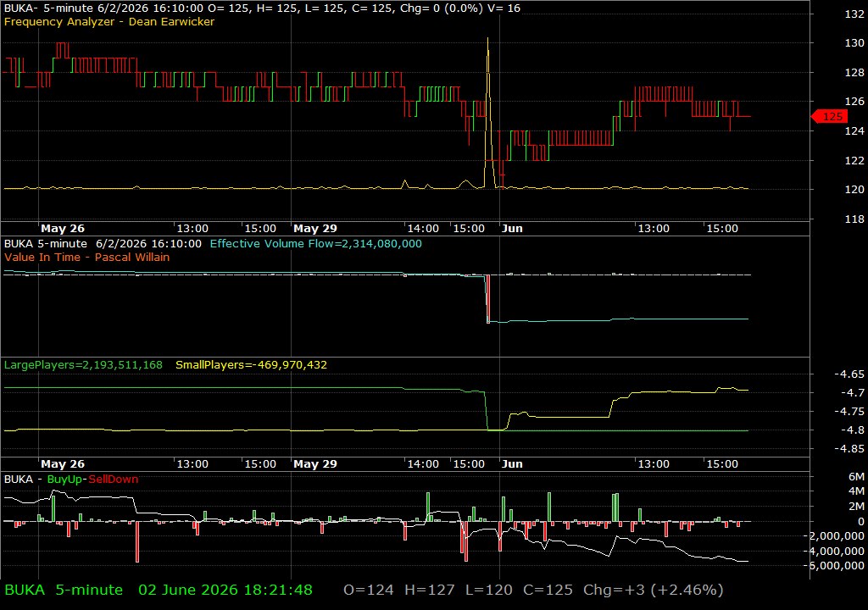Click 'H=127' in the bottom status bar
868x610 pixels.
click(x=430, y=590)
